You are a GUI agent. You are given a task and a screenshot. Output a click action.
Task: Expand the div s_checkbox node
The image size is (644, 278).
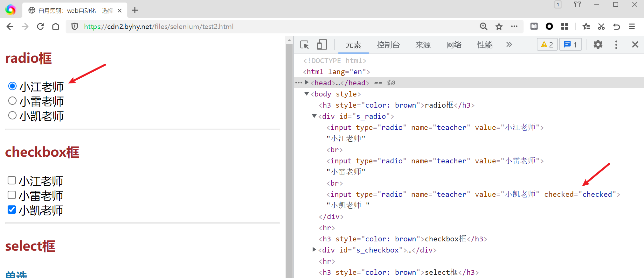click(314, 250)
